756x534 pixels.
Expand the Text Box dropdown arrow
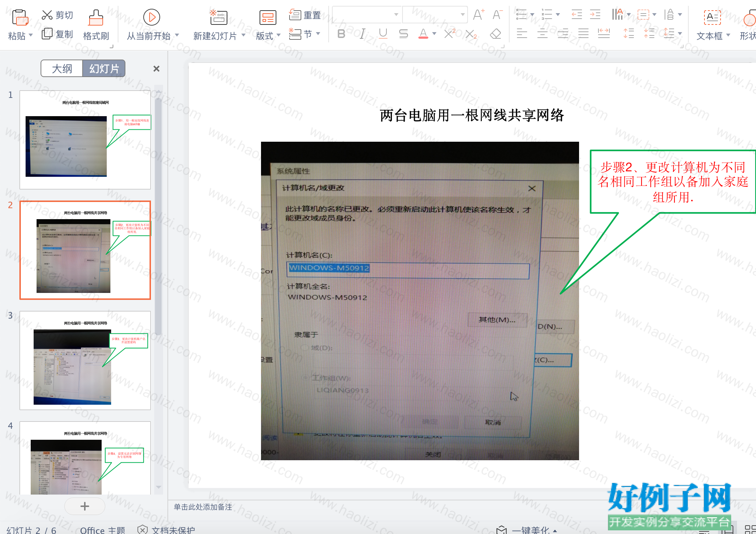[728, 35]
